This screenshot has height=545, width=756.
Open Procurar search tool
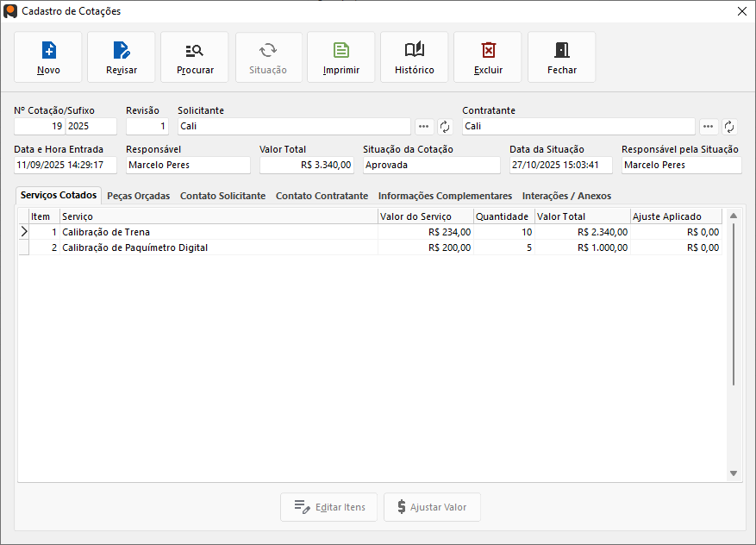[x=195, y=50]
